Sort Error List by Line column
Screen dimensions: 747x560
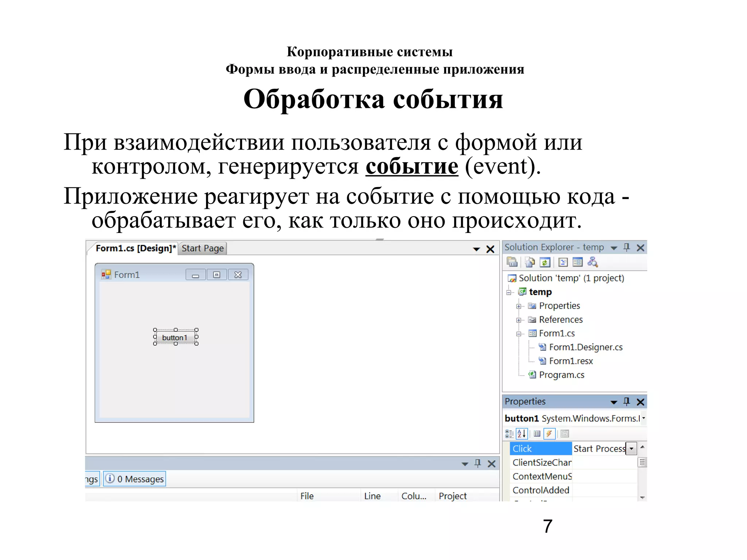379,496
